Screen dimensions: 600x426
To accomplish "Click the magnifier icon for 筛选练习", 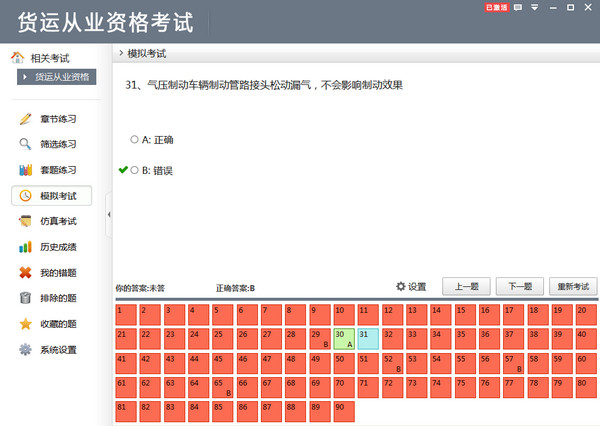I will click(26, 144).
